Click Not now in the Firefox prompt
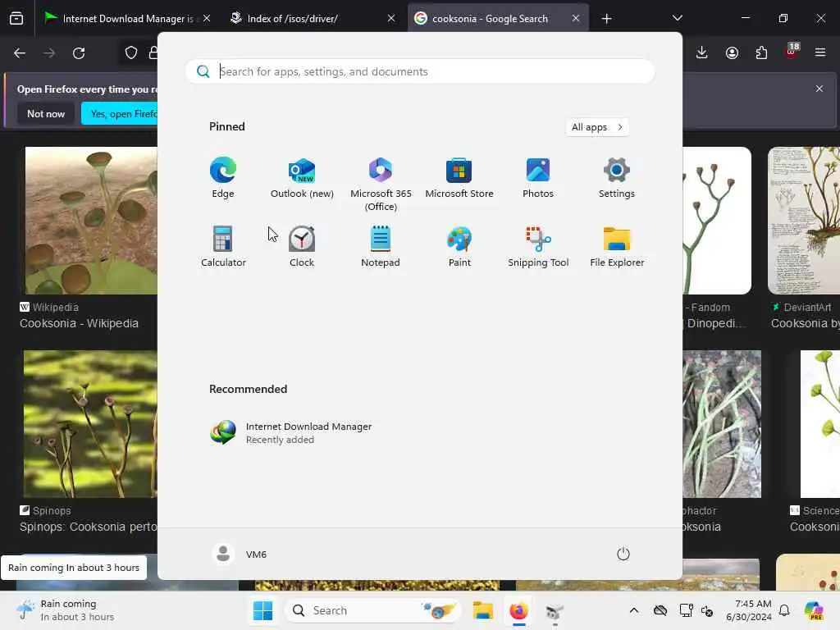Viewport: 840px width, 630px height. coord(46,113)
